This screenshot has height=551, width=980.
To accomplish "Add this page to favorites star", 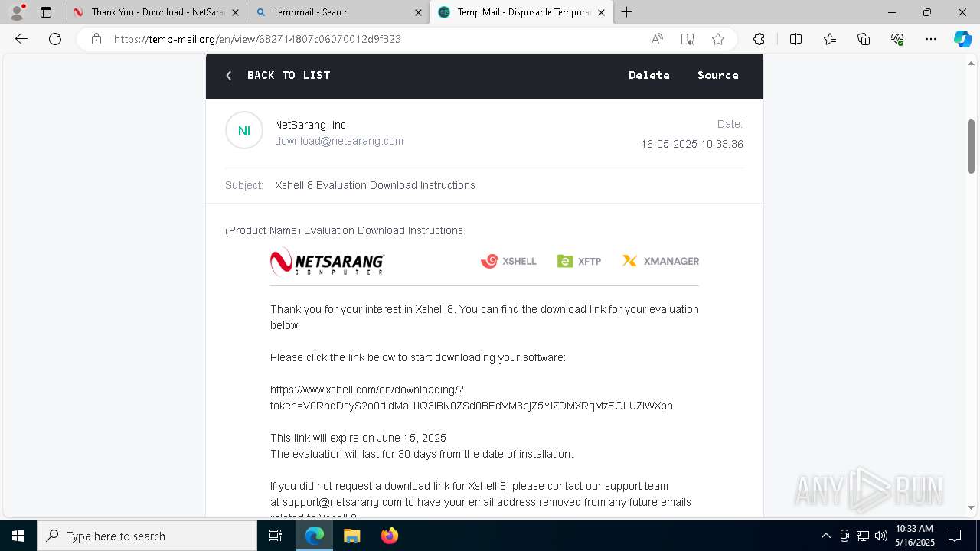I will tap(718, 39).
